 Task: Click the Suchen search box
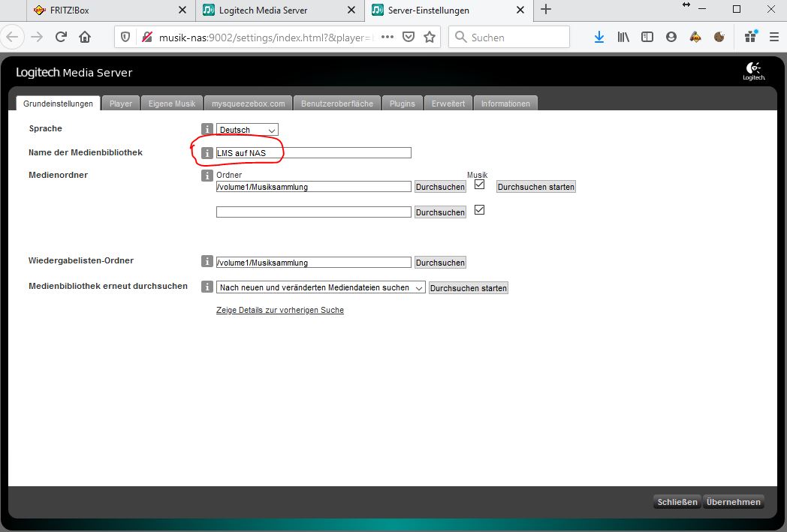(509, 37)
